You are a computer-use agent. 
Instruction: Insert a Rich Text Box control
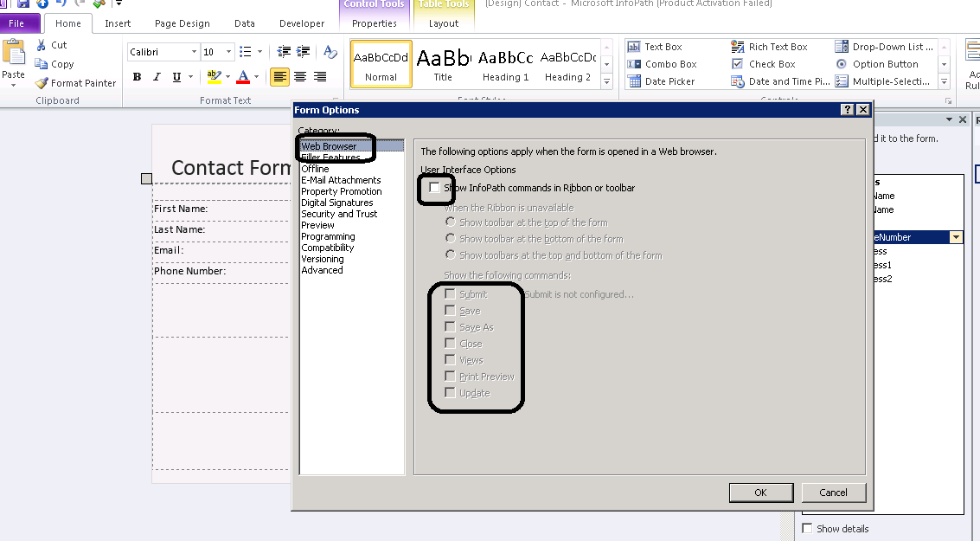775,46
